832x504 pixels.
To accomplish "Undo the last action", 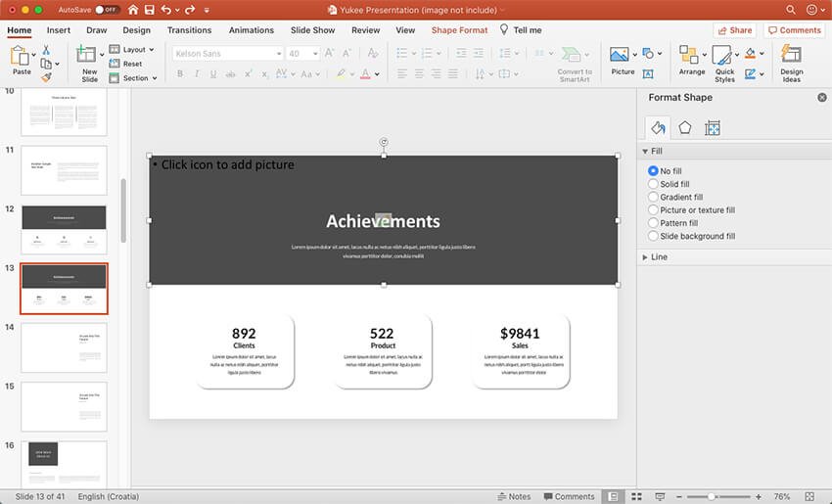I will 166,10.
